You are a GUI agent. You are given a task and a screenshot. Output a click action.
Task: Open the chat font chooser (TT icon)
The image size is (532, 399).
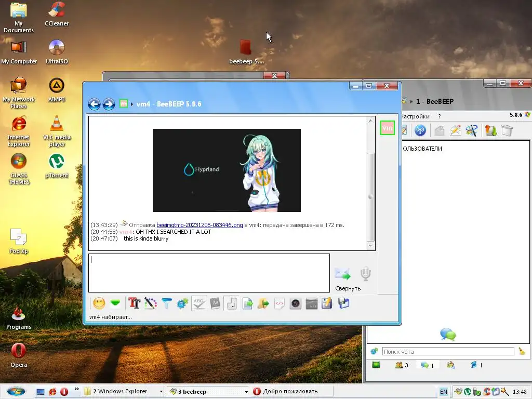click(134, 303)
